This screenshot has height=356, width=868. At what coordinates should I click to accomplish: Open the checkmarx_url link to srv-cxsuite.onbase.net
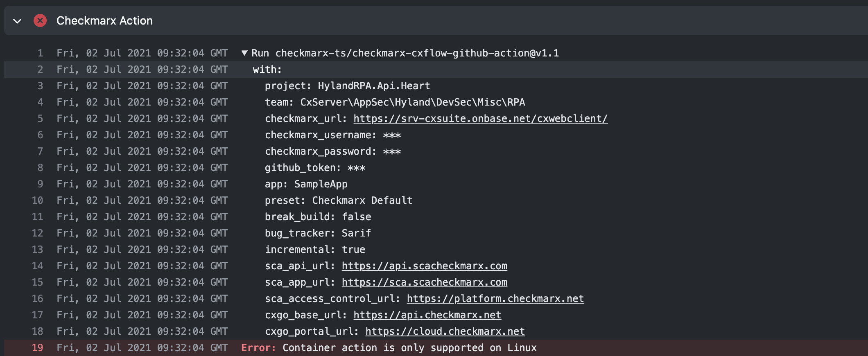[479, 118]
